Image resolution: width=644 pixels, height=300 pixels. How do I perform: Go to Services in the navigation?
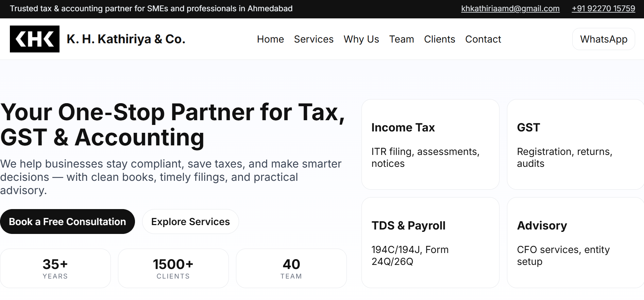pos(313,39)
